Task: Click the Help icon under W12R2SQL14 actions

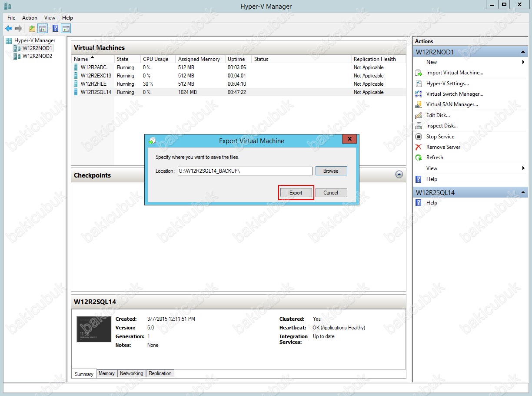Action: pos(419,203)
